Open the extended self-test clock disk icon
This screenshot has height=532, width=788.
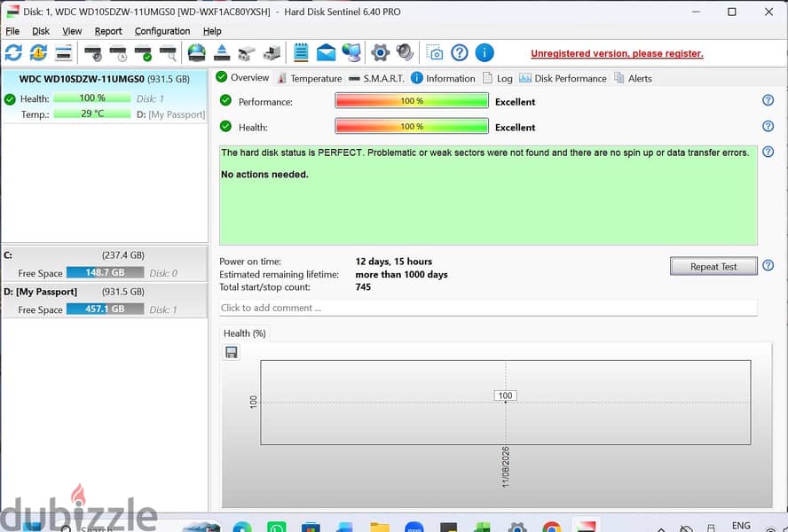point(118,52)
